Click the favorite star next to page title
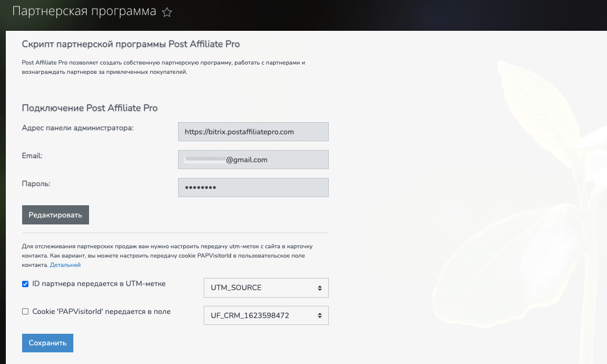This screenshot has height=364, width=607. [x=167, y=12]
